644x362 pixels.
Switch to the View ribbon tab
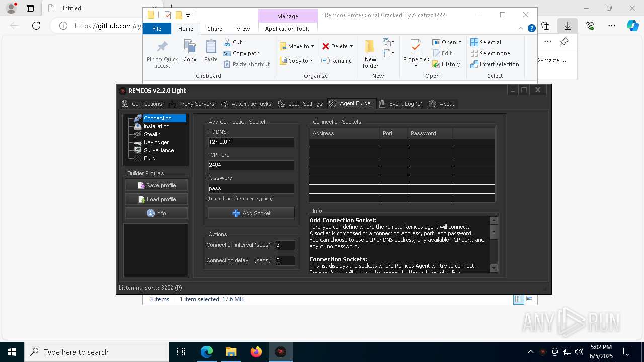pos(243,29)
